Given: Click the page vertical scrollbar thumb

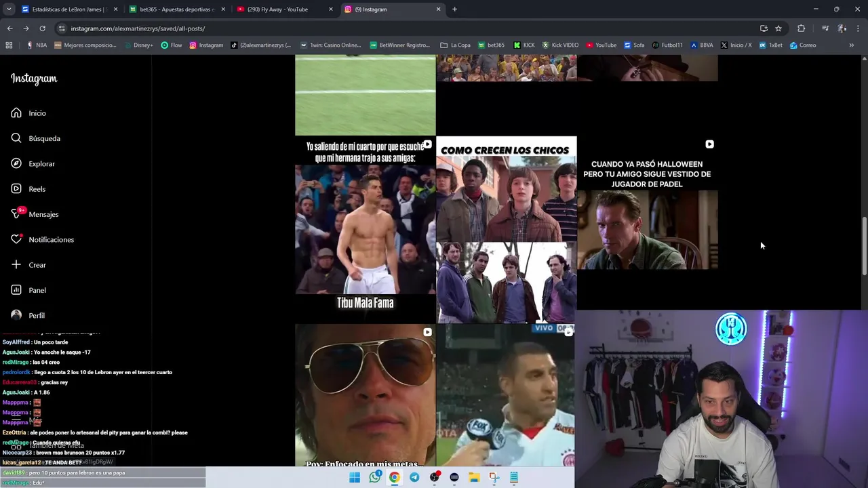Looking at the screenshot, I should [864, 246].
